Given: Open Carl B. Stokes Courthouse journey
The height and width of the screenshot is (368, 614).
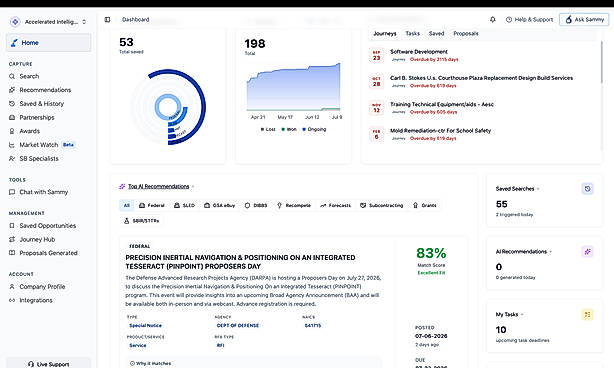Looking at the screenshot, I should 481,78.
